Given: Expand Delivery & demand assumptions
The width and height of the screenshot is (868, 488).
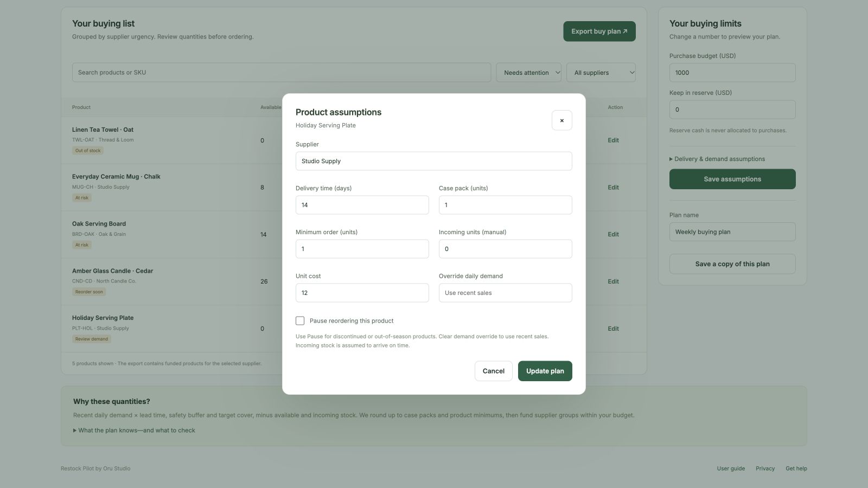Looking at the screenshot, I should [717, 159].
